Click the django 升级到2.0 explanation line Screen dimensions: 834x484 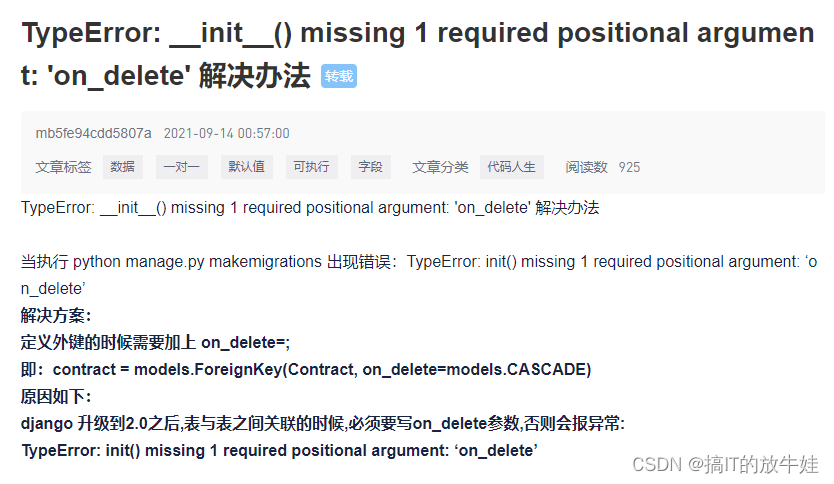tap(323, 424)
